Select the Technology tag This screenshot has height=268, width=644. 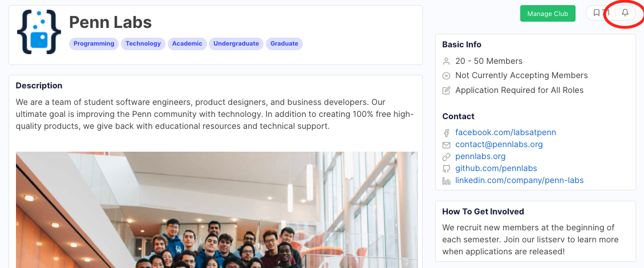pos(143,44)
